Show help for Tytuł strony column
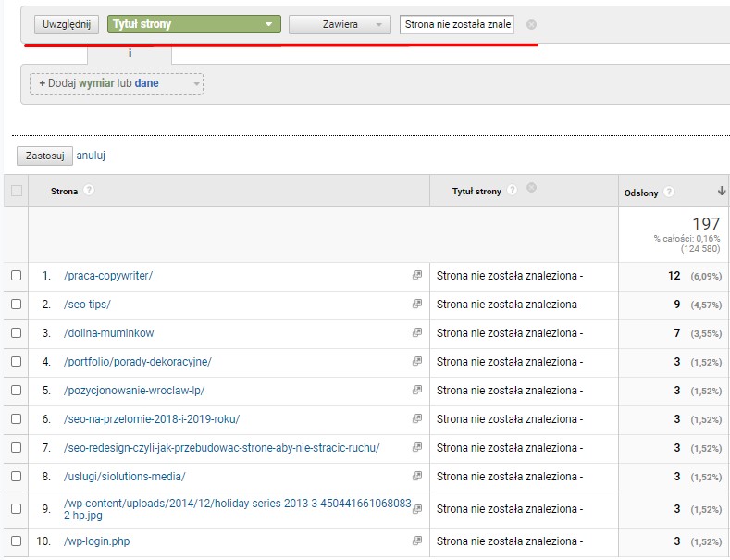Viewport: 730px width, 560px height. [512, 190]
